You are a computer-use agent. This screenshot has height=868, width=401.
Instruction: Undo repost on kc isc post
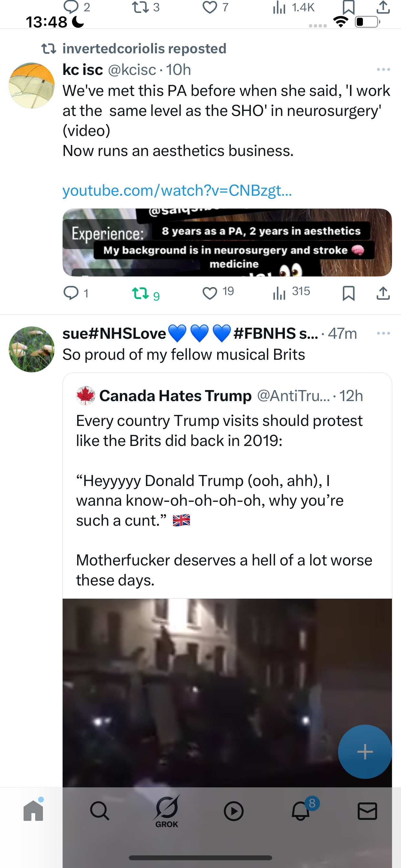point(146,294)
